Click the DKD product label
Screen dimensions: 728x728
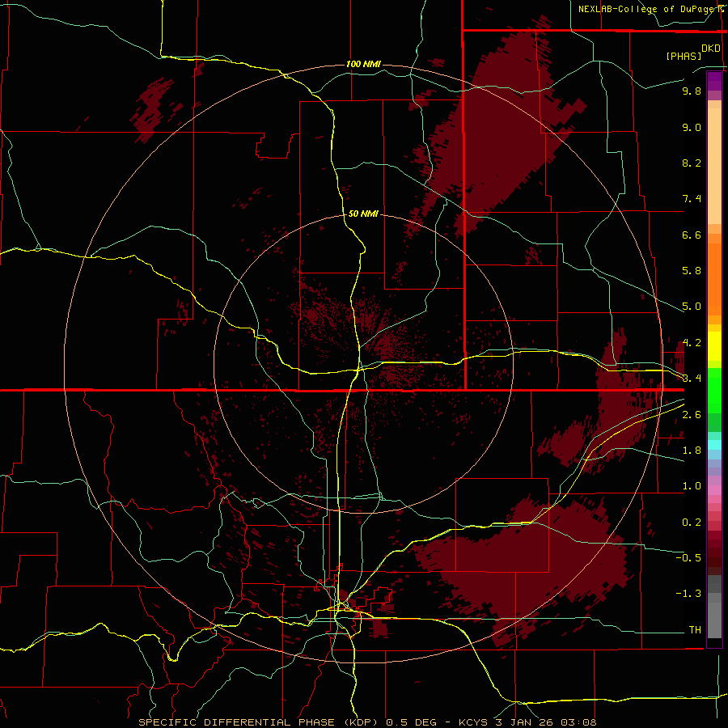pos(711,49)
